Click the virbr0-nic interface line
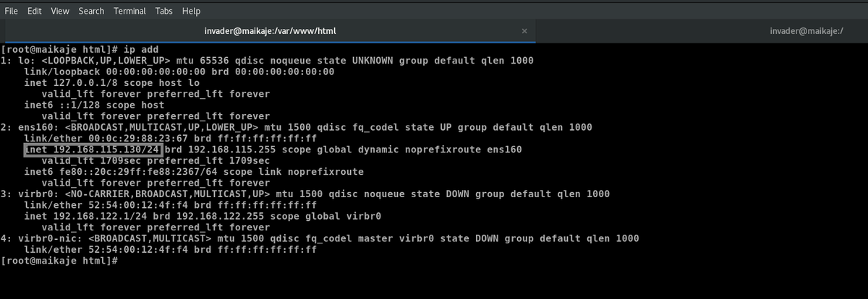 (320, 238)
